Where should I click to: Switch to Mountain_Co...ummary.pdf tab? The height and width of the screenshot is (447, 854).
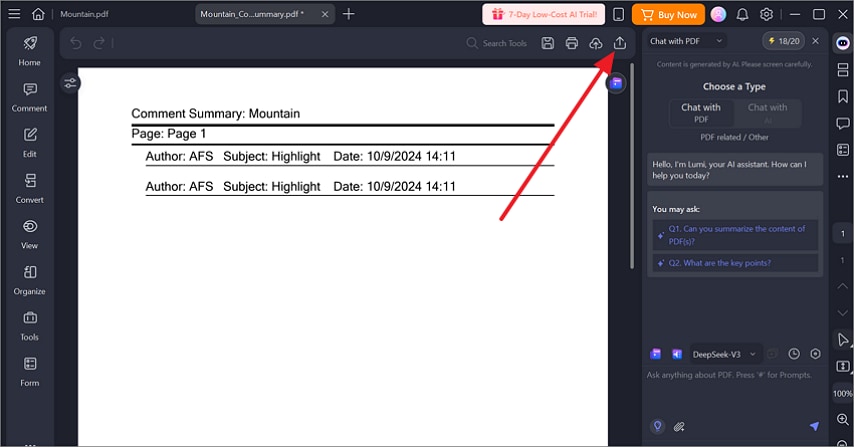253,14
